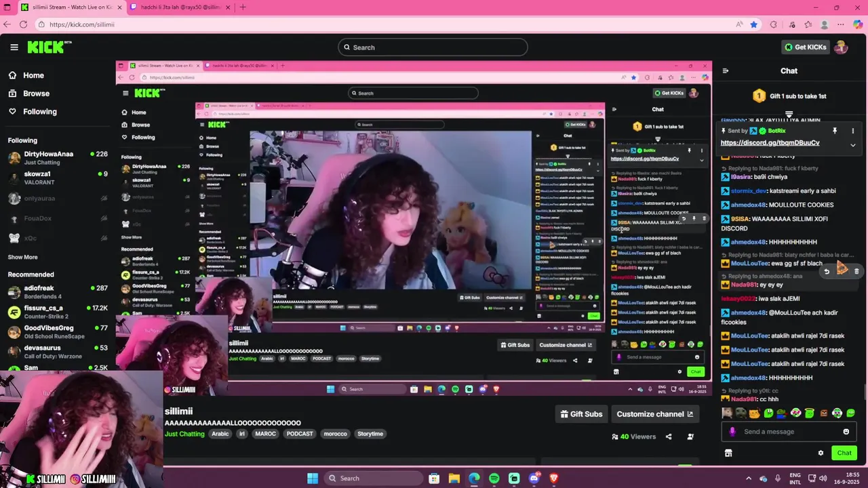The height and width of the screenshot is (488, 868).
Task: Share the stream via share icon
Action: click(669, 436)
